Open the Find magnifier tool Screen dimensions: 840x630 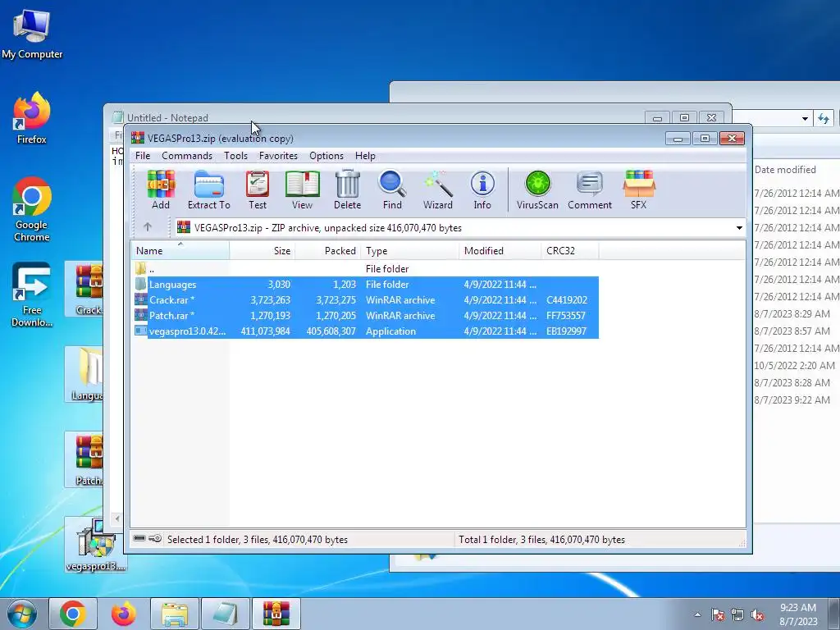tap(392, 189)
